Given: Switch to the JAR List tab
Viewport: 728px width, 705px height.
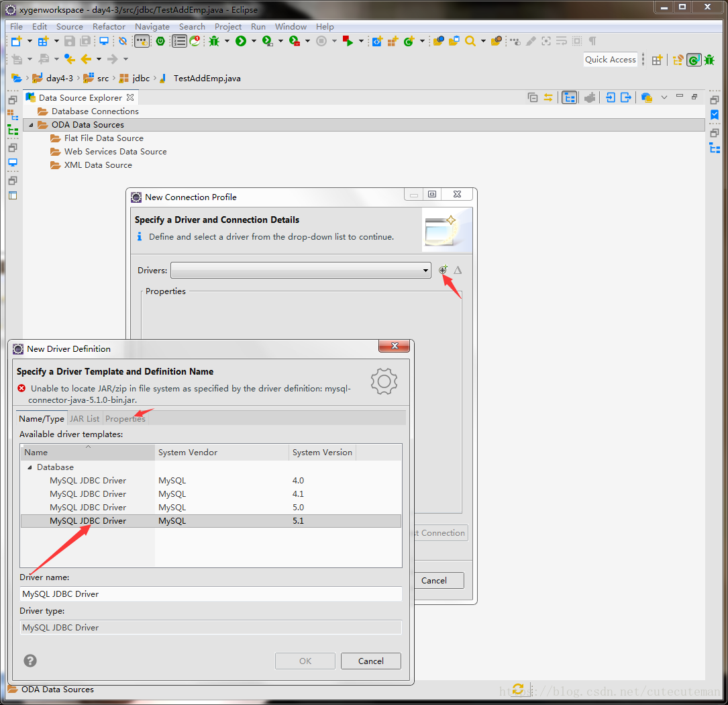Looking at the screenshot, I should (x=85, y=419).
